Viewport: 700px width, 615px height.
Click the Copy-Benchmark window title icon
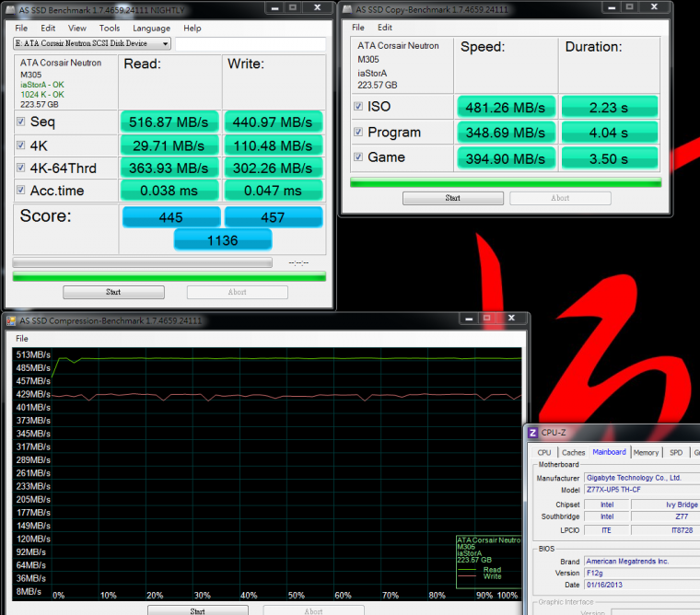pos(348,9)
